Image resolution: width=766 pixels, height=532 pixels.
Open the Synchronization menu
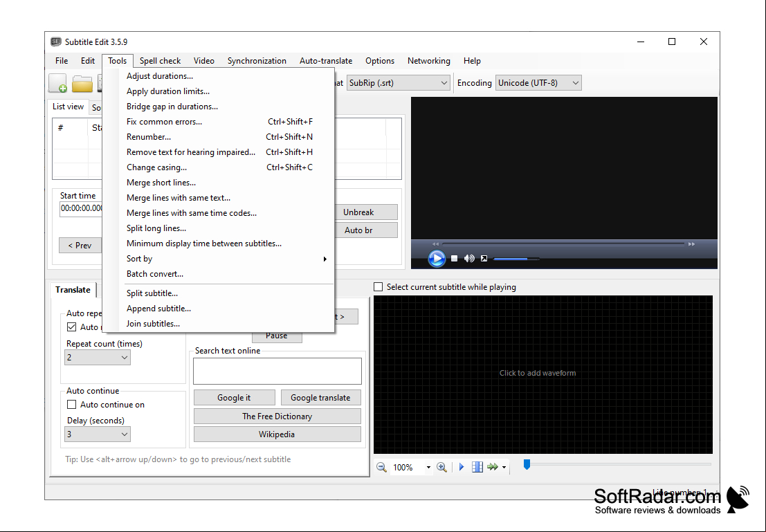[257, 61]
